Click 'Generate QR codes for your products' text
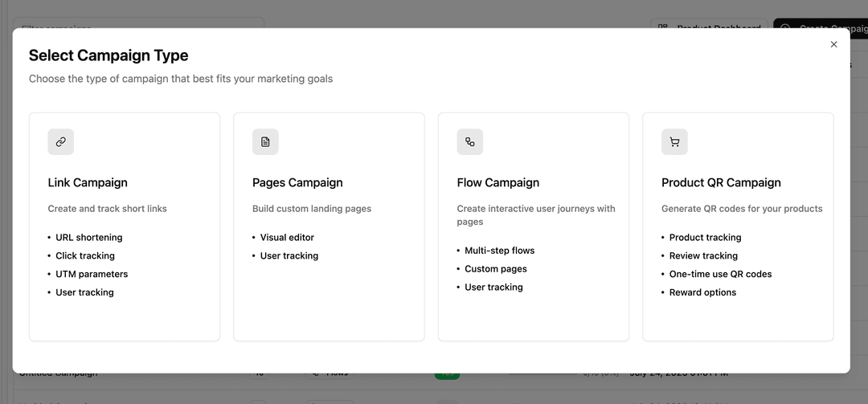The image size is (868, 404). click(x=742, y=209)
